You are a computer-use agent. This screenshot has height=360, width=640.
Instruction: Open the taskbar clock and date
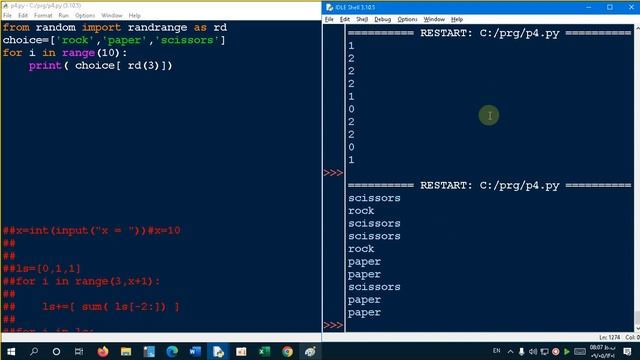602,351
